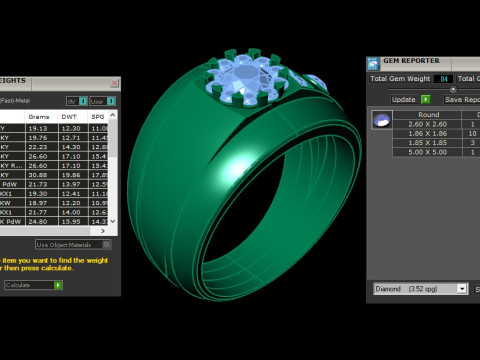480x360 pixels.
Task: Click the 22.23 grams cell
Action: [x=41, y=147]
